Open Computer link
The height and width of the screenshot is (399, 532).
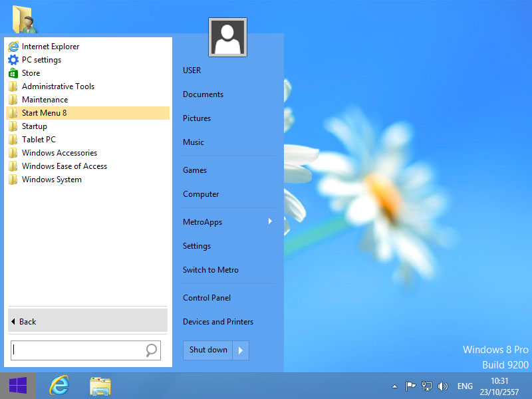click(201, 194)
